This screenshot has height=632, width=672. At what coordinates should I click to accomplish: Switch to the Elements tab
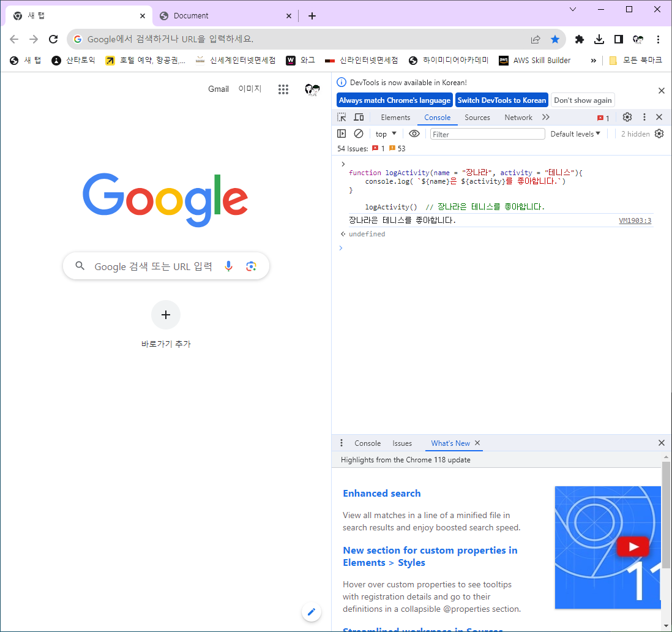395,118
